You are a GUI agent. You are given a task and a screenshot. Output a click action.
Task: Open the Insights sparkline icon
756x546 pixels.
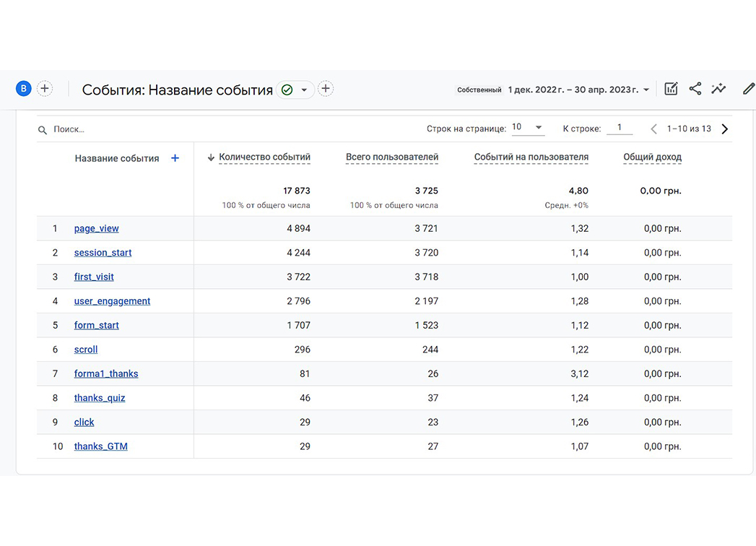(x=718, y=89)
